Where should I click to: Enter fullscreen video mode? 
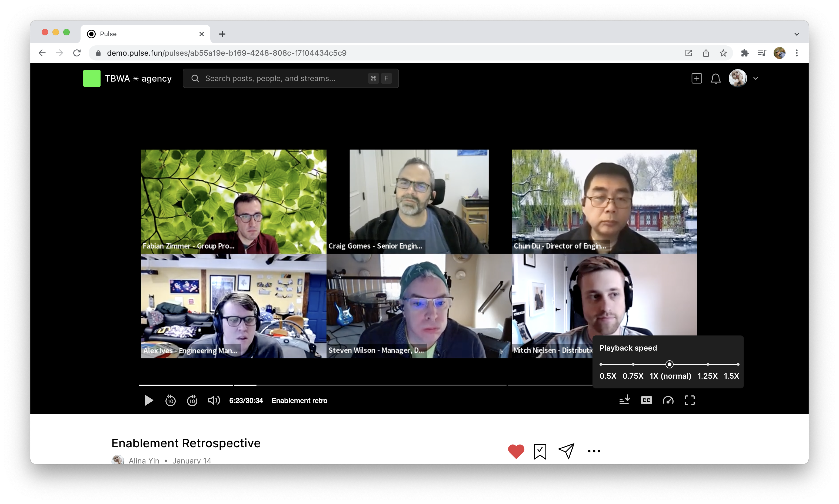(x=690, y=400)
